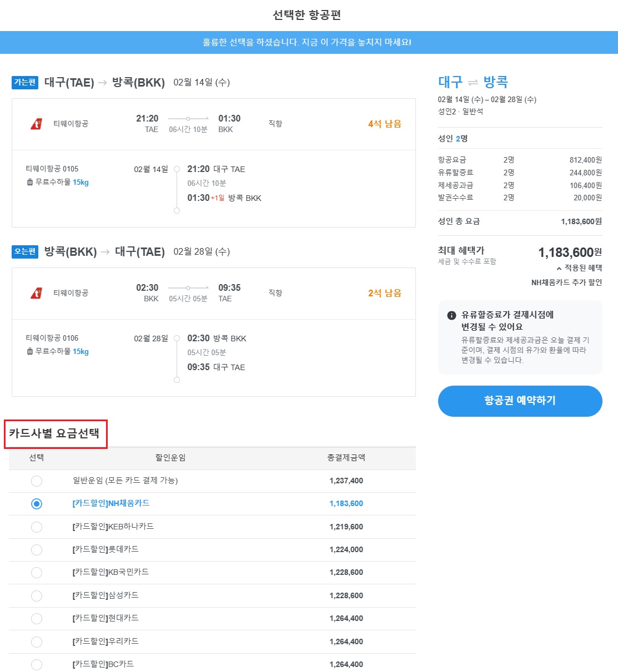Click the 2석 남음 seat notice
The width and height of the screenshot is (618, 672).
click(385, 293)
